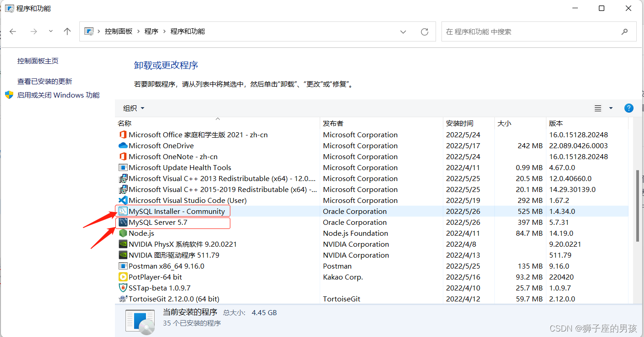
Task: Select PotPlayer-64 bit entry
Action: coord(155,277)
